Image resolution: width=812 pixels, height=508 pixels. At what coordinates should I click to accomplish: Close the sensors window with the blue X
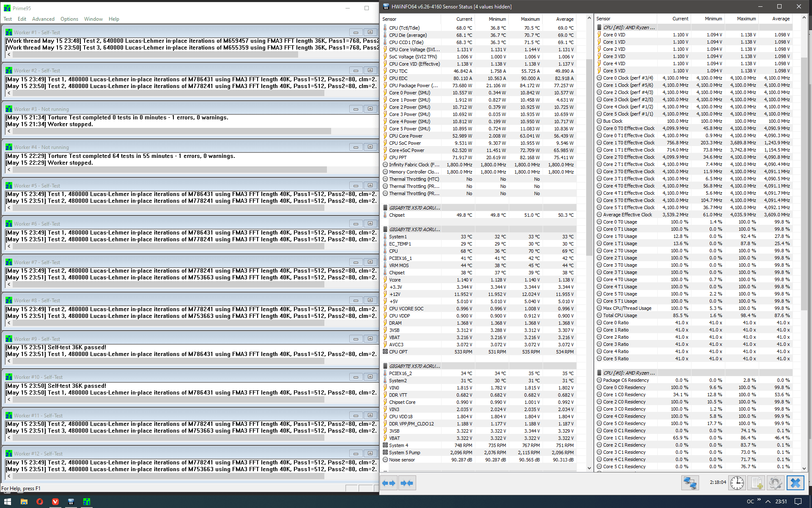pyautogui.click(x=795, y=483)
